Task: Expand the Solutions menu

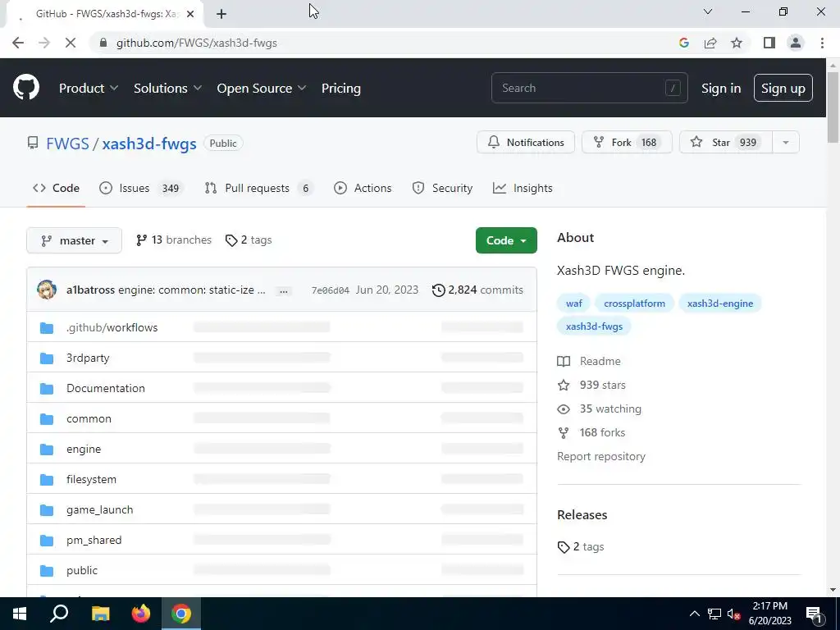Action: (x=167, y=88)
